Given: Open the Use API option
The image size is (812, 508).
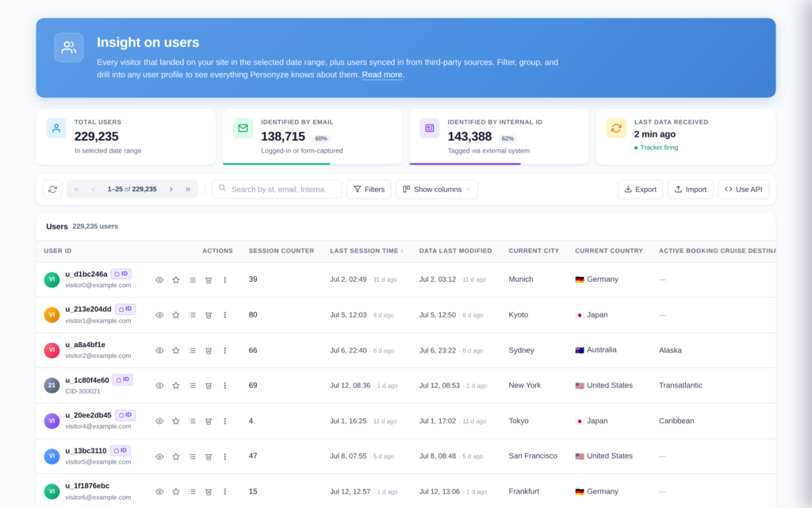Looking at the screenshot, I should click(x=743, y=189).
